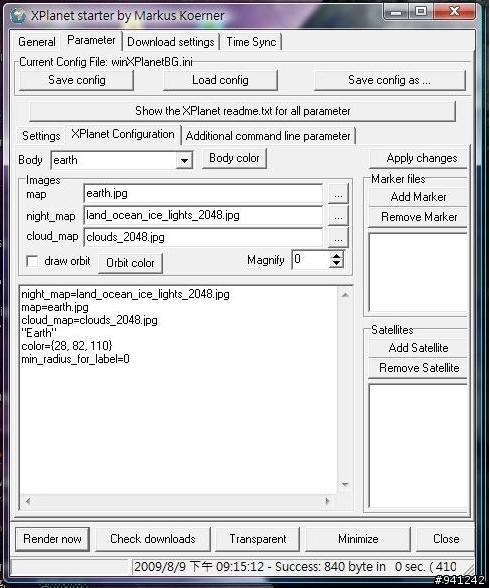This screenshot has height=588, width=490.
Task: Open Additional command line parameter tab
Action: pos(268,135)
